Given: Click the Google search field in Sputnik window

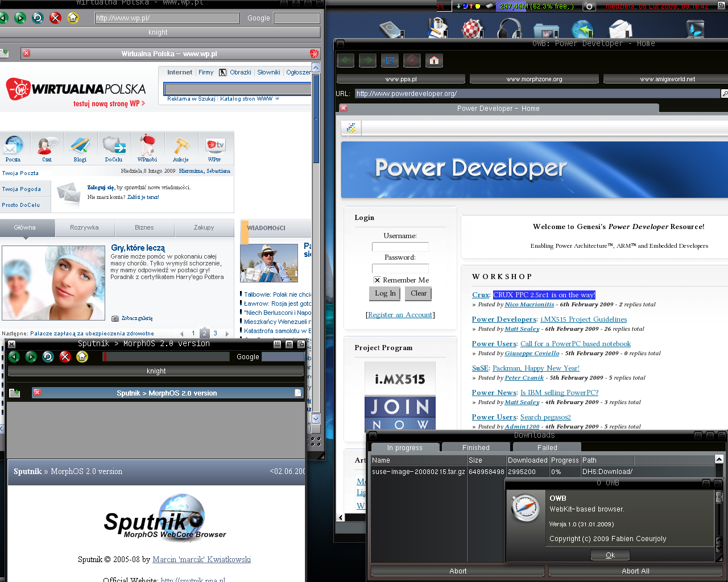Looking at the screenshot, I should (x=283, y=357).
